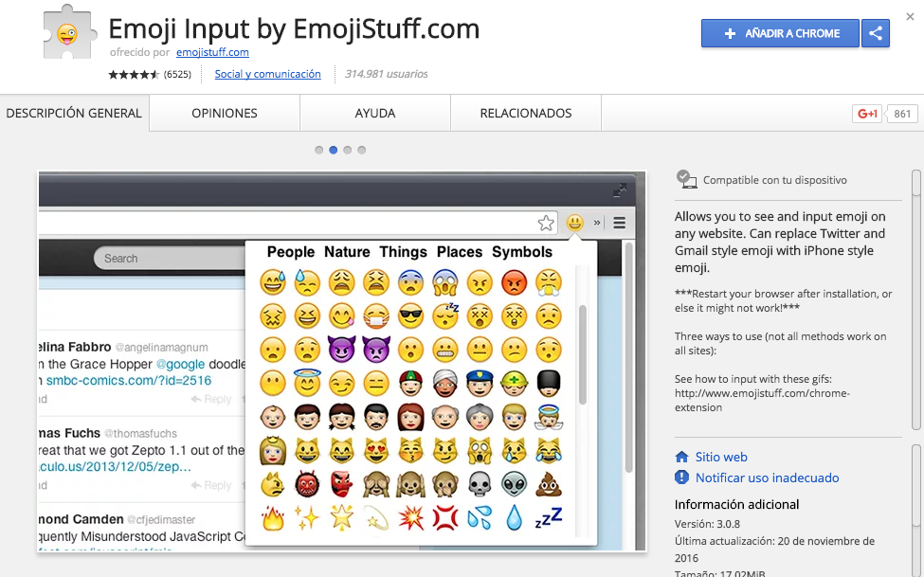Click the fullscreen expand arrow on the screenshot
Screen dimensions: 924x577
[x=621, y=189]
